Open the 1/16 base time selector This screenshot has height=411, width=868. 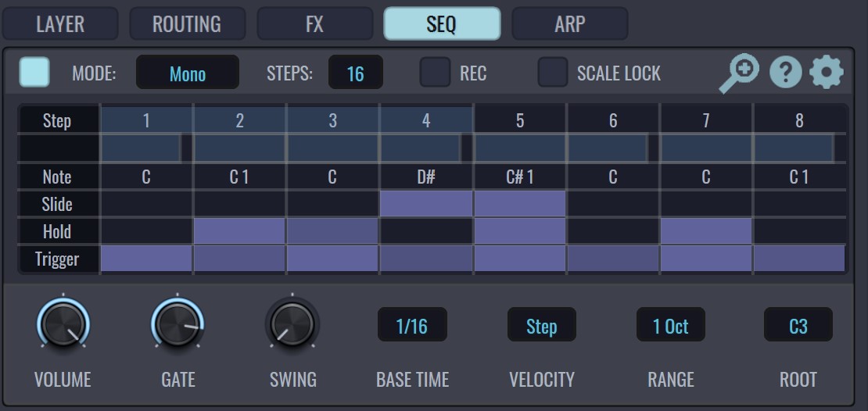click(x=412, y=325)
